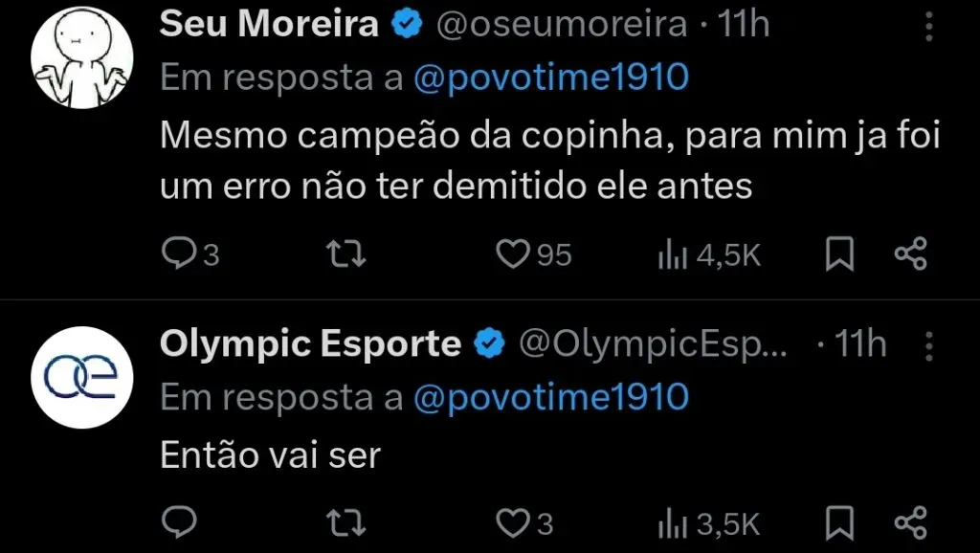Reply to Seu Moreira's tweet
980x553 pixels.
[x=177, y=254]
